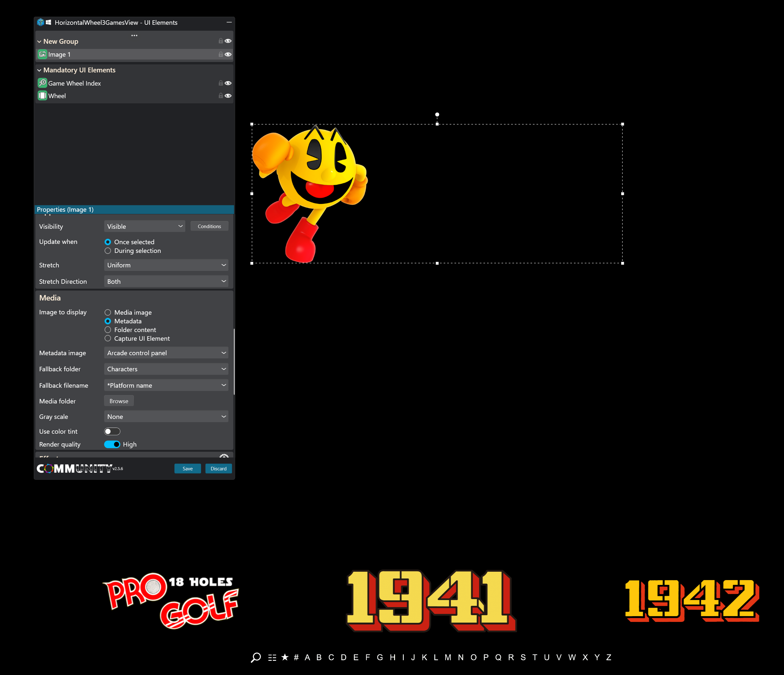Select the During selection radio button

coord(108,251)
